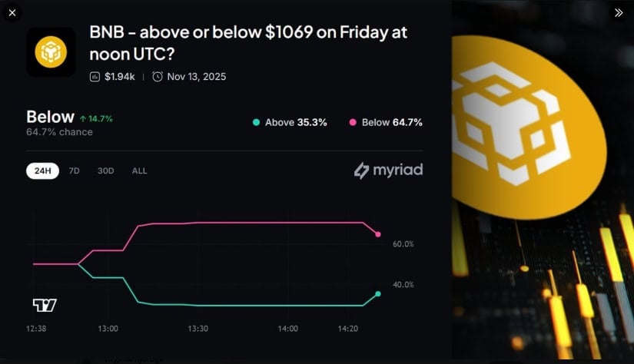Toggle the Below 64.7% legend series
This screenshot has height=364, width=634.
[386, 122]
